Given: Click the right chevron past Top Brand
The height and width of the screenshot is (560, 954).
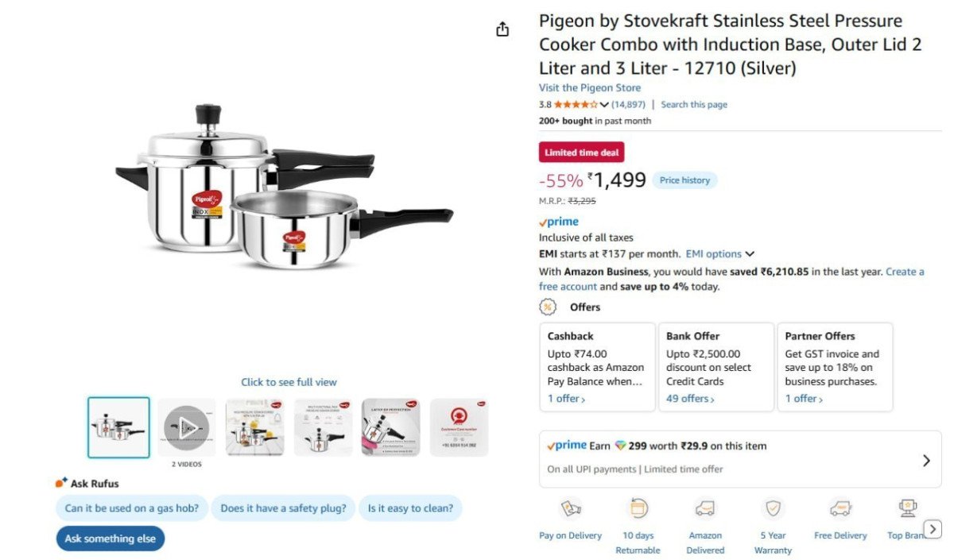Looking at the screenshot, I should point(932,528).
